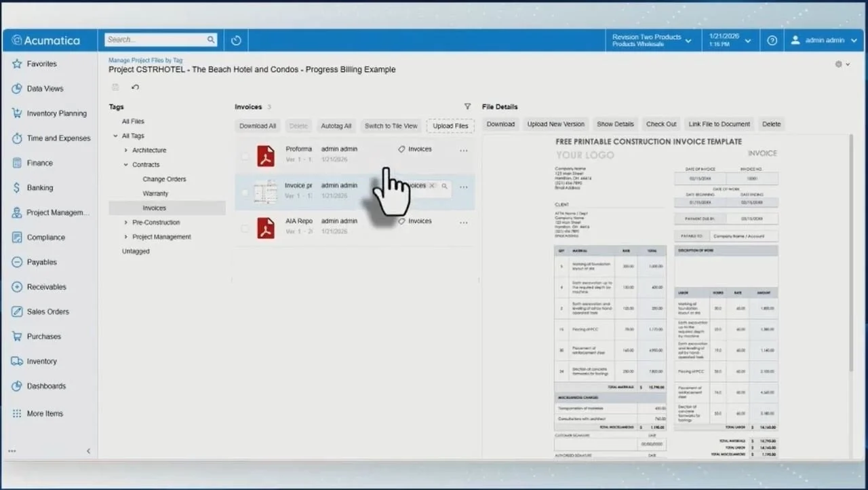868x490 pixels.
Task: Click the refresh clock icon beside the search bar
Action: 235,39
